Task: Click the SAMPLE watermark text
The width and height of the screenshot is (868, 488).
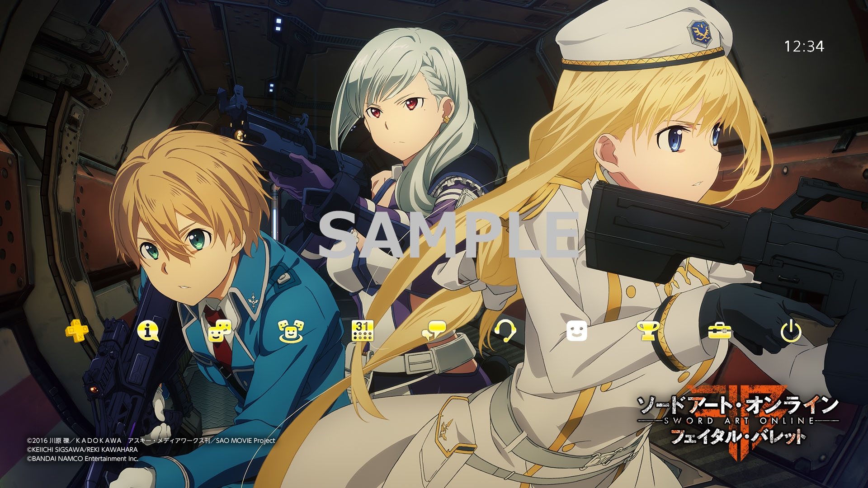Action: pos(448,235)
